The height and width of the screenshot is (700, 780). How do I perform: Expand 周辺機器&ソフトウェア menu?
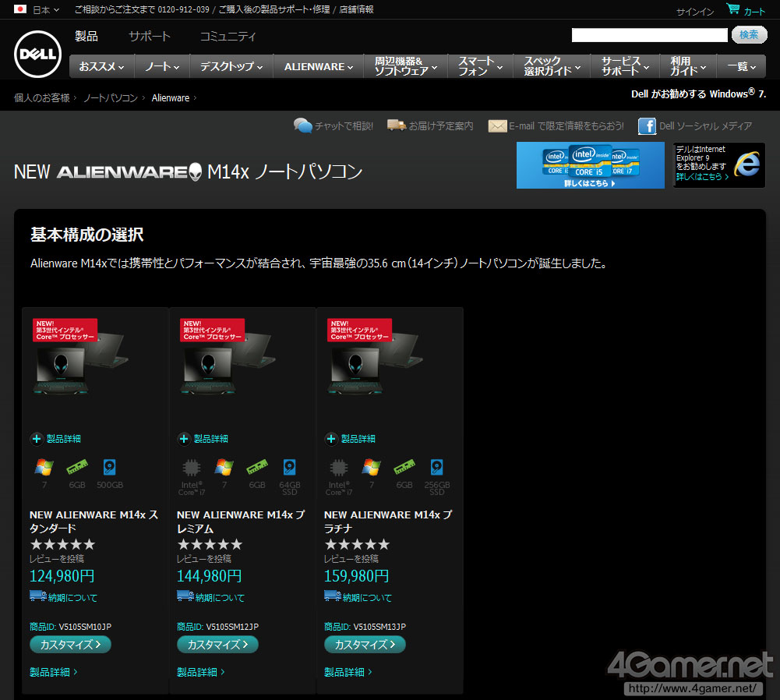point(405,66)
